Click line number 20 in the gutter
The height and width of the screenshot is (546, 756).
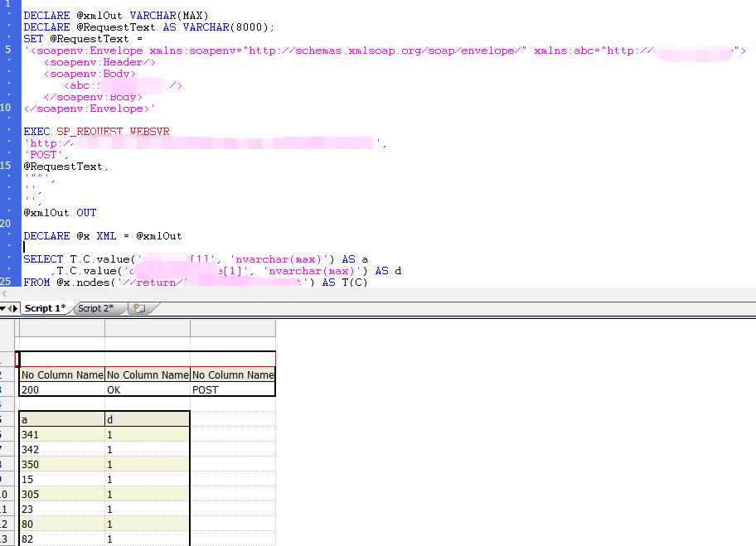point(5,223)
